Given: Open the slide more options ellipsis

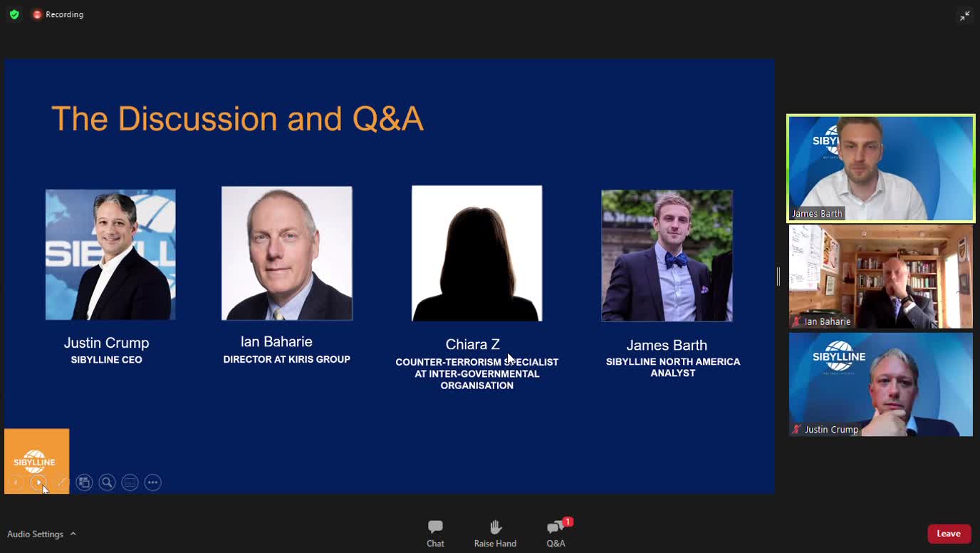Looking at the screenshot, I should coord(152,482).
